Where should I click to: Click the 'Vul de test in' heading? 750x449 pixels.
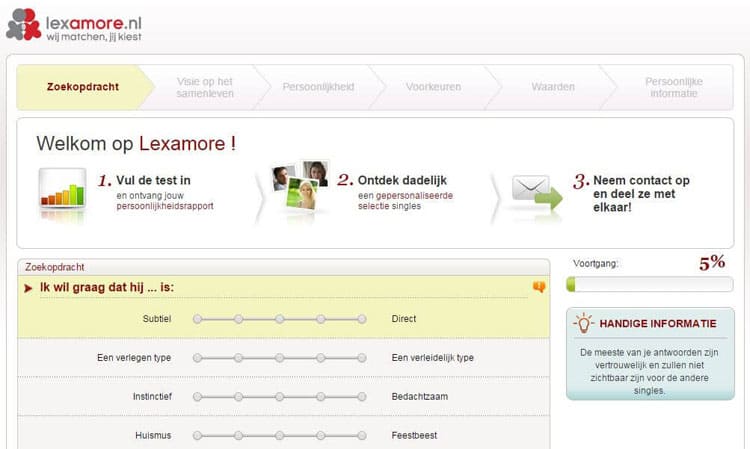coord(154,180)
